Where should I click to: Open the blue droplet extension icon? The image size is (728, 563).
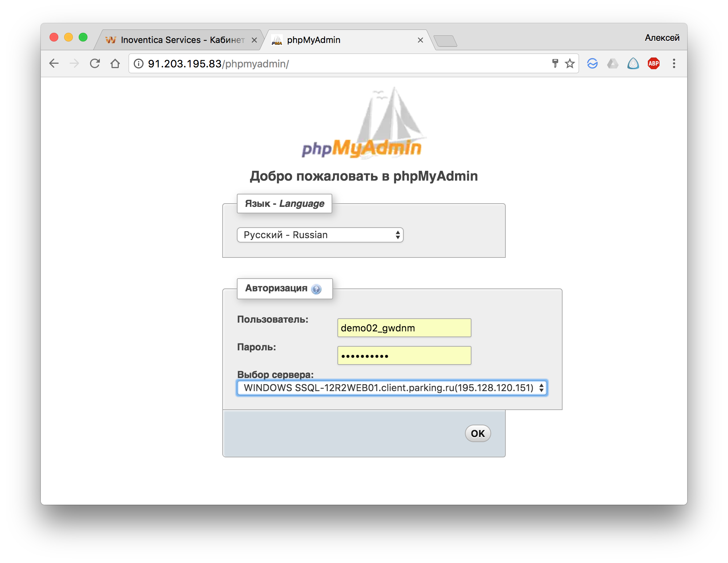point(633,63)
